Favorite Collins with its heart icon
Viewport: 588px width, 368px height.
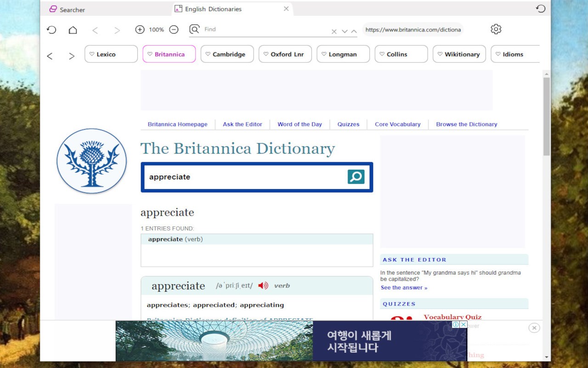[382, 54]
